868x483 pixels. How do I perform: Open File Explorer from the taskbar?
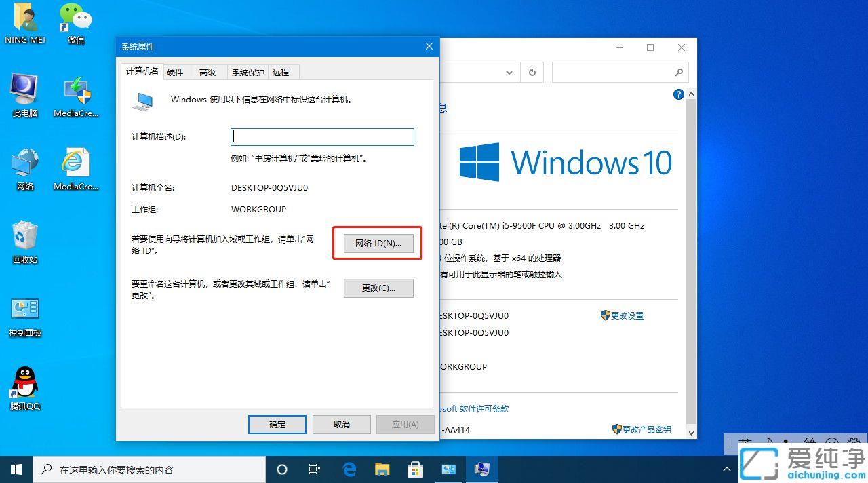click(x=382, y=469)
